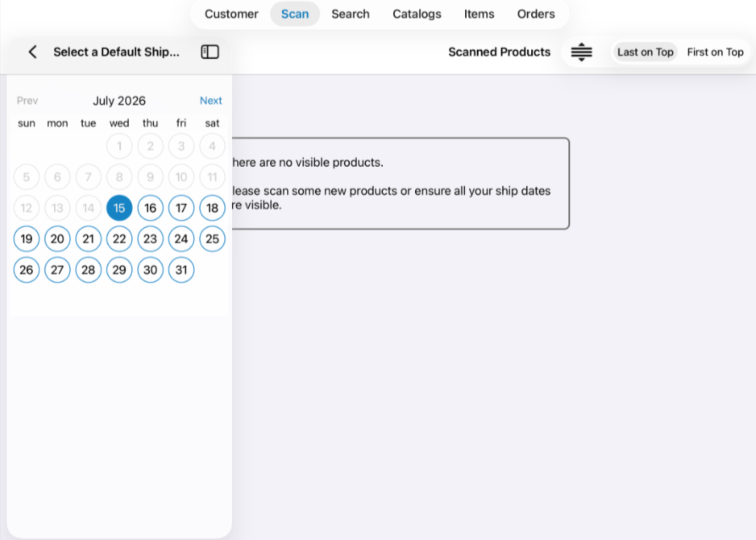
Task: Pick July 28 date
Action: pos(88,270)
